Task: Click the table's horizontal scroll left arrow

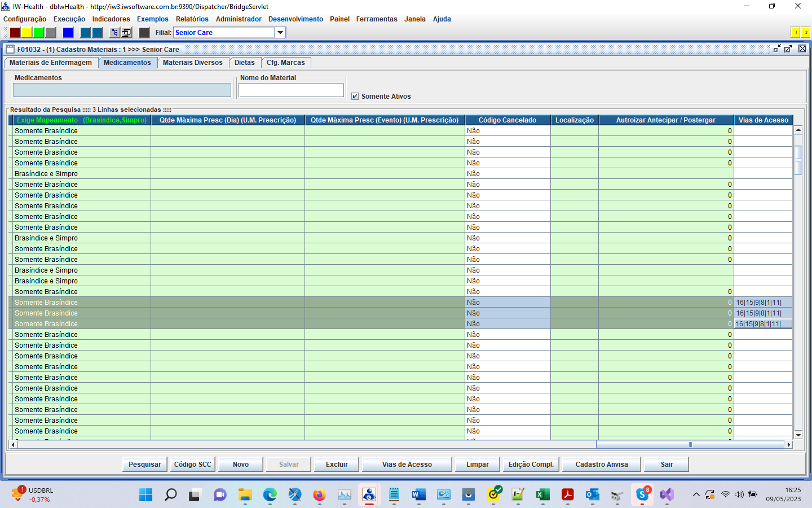Action: (13, 445)
